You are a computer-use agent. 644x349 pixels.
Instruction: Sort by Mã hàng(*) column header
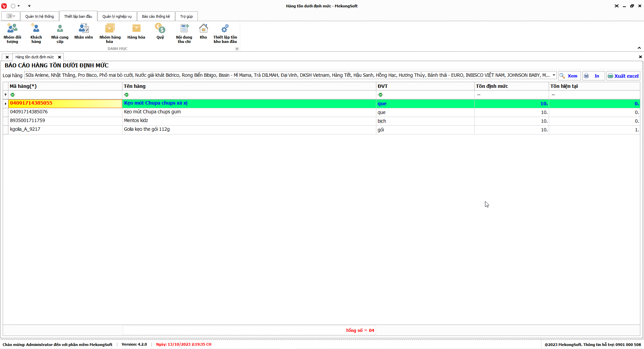[65, 86]
